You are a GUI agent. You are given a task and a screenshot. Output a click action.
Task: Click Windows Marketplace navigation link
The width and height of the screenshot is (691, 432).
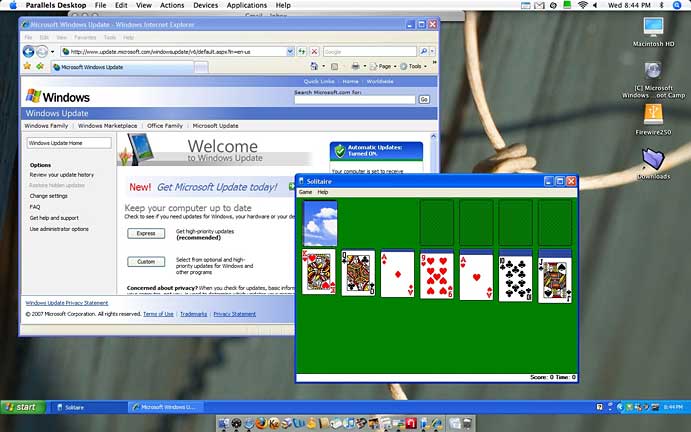pyautogui.click(x=108, y=126)
